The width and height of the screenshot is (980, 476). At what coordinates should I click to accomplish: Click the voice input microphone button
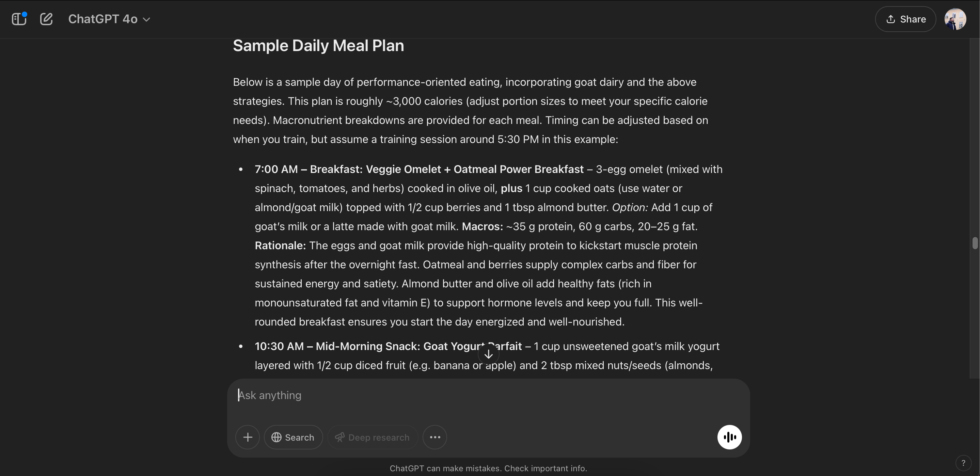pyautogui.click(x=729, y=437)
